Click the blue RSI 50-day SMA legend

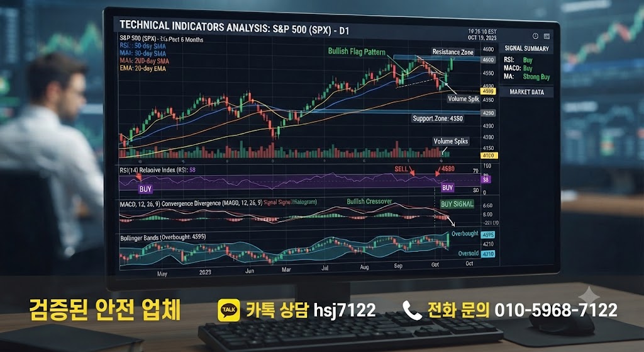click(143, 46)
